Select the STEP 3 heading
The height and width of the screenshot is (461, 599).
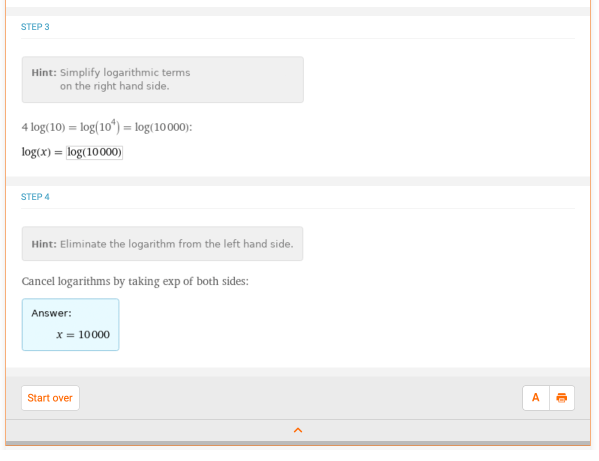pyautogui.click(x=35, y=27)
